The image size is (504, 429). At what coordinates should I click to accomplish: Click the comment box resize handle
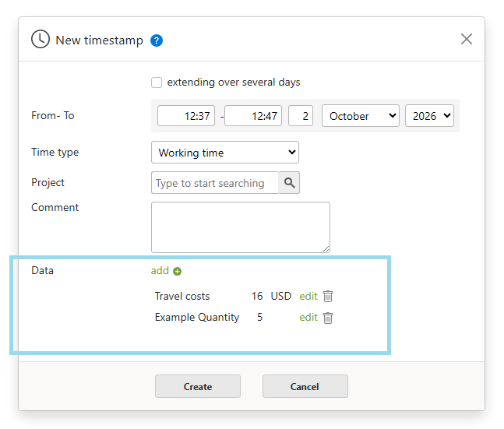point(326,248)
